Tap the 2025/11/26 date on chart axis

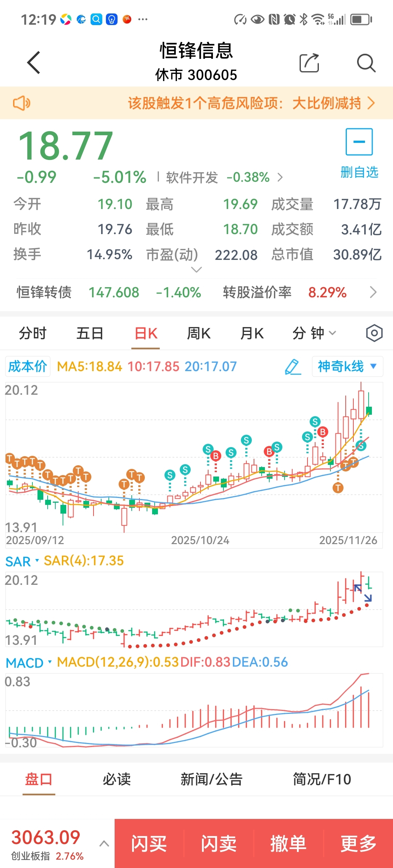[x=348, y=540]
